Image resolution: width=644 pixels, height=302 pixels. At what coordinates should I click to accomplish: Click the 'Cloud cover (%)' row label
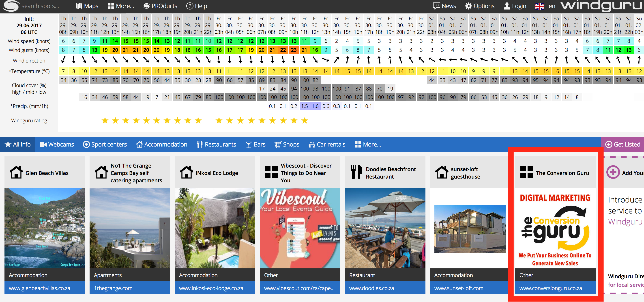pyautogui.click(x=29, y=85)
